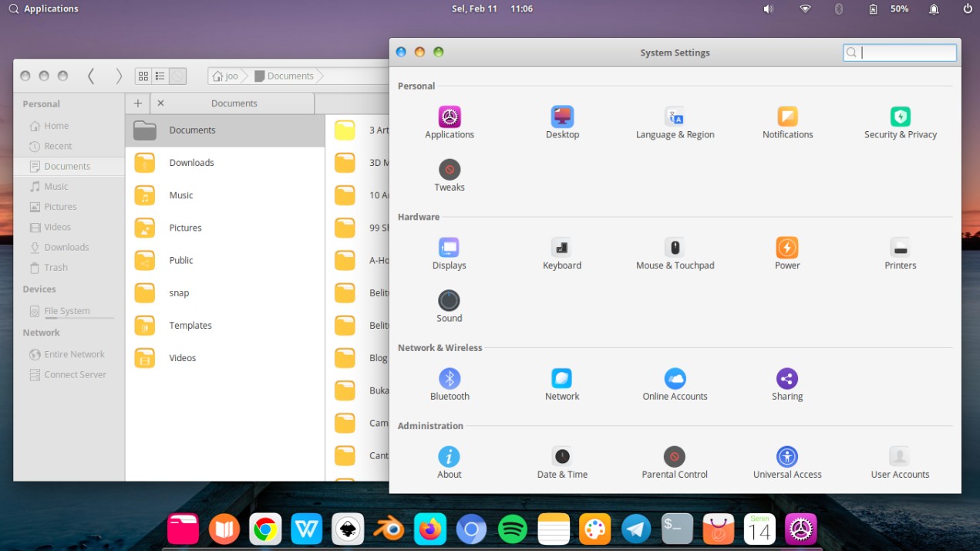Open Mouse & Touchpad settings
The width and height of the screenshot is (980, 551).
coord(674,252)
